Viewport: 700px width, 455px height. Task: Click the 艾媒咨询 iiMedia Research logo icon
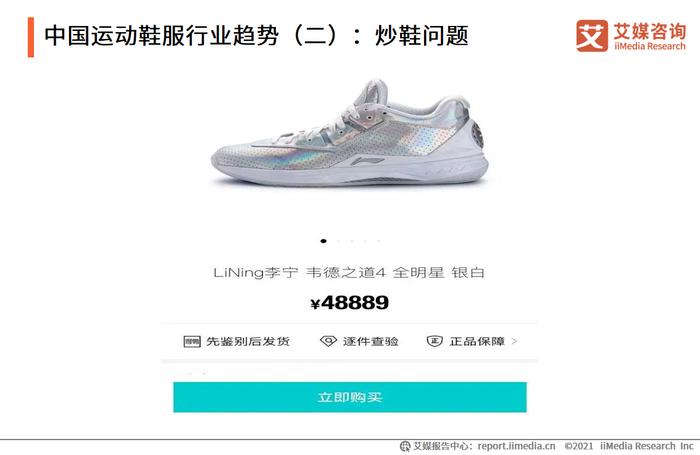[592, 36]
